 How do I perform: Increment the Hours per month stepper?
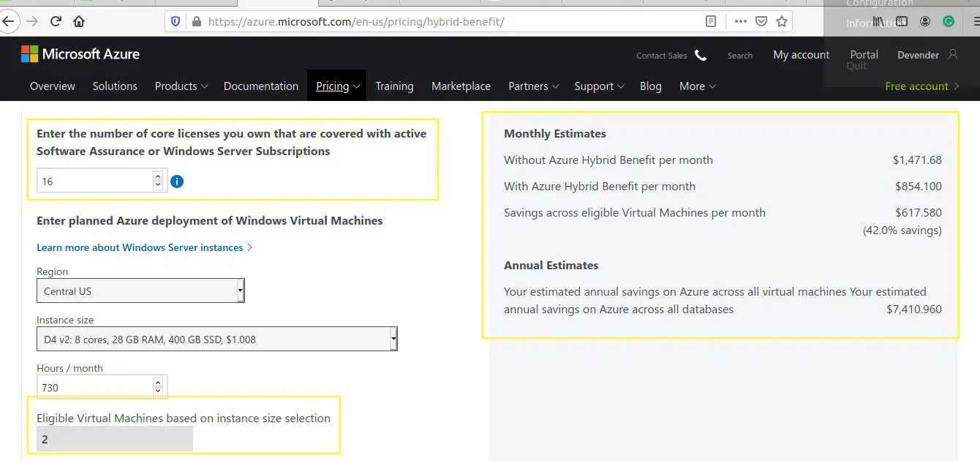(157, 382)
